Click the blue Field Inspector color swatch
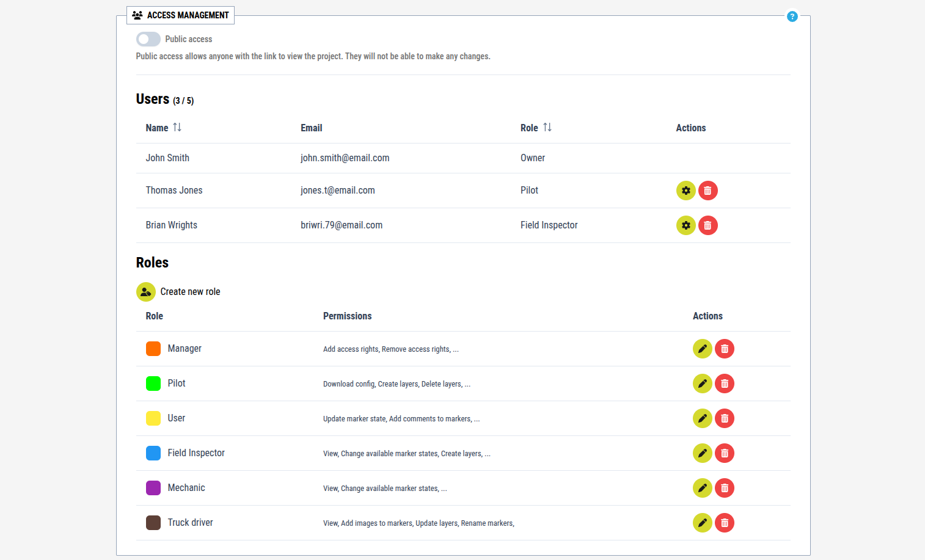This screenshot has height=560, width=925. (153, 453)
